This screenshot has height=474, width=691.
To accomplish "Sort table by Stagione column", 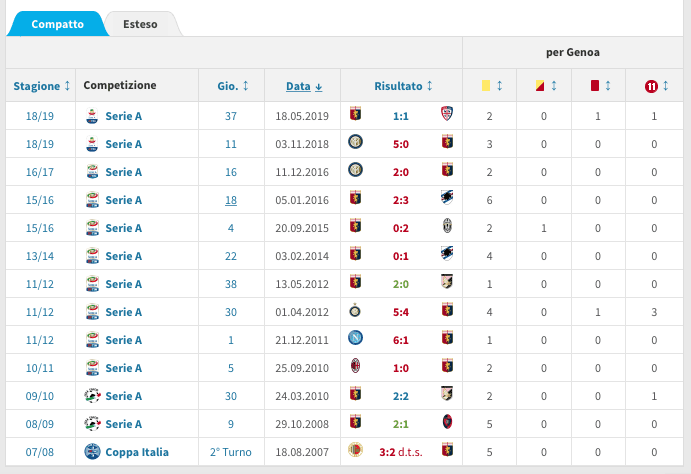I will click(x=42, y=86).
